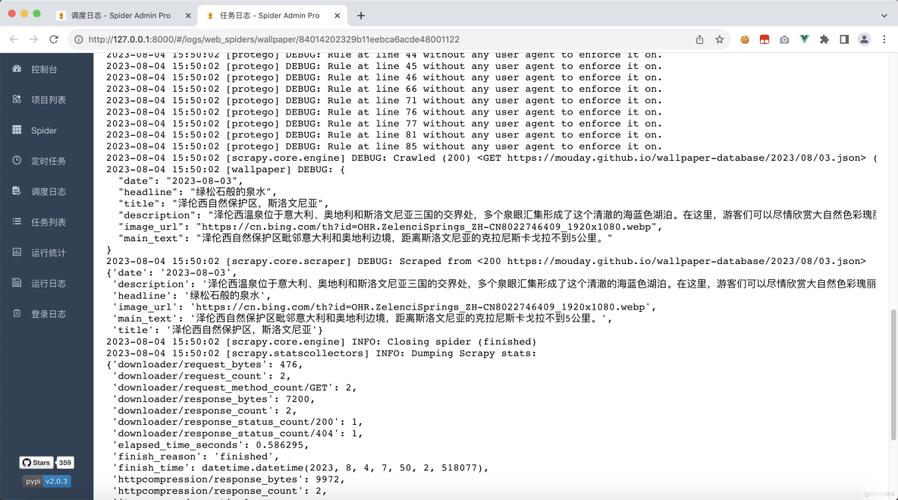898x500 pixels.
Task: Click the share page icon in address bar
Action: click(x=699, y=39)
